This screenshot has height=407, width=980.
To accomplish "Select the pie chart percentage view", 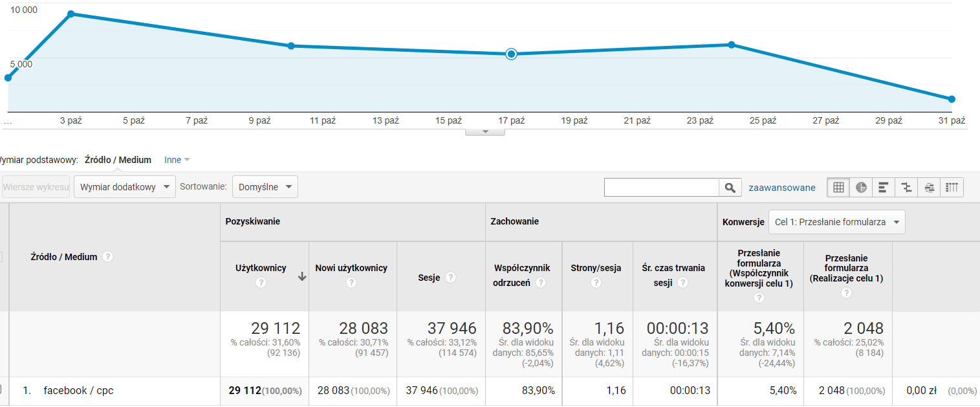I will coord(861,188).
